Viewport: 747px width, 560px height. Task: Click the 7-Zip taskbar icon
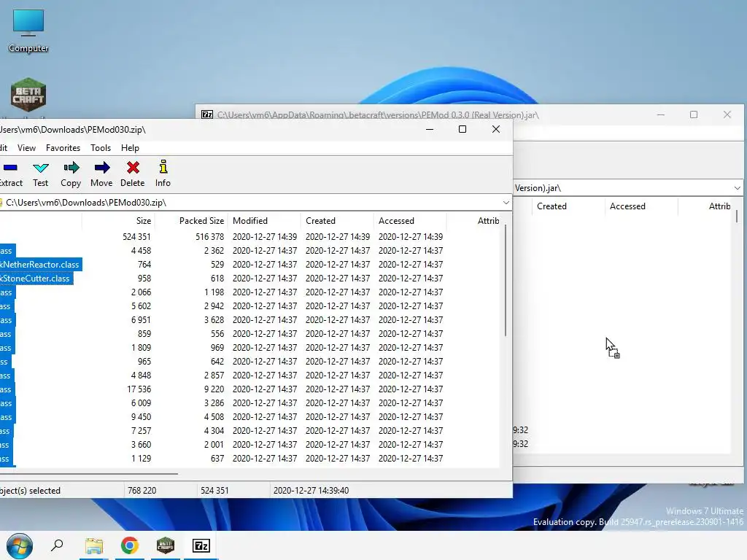(201, 545)
